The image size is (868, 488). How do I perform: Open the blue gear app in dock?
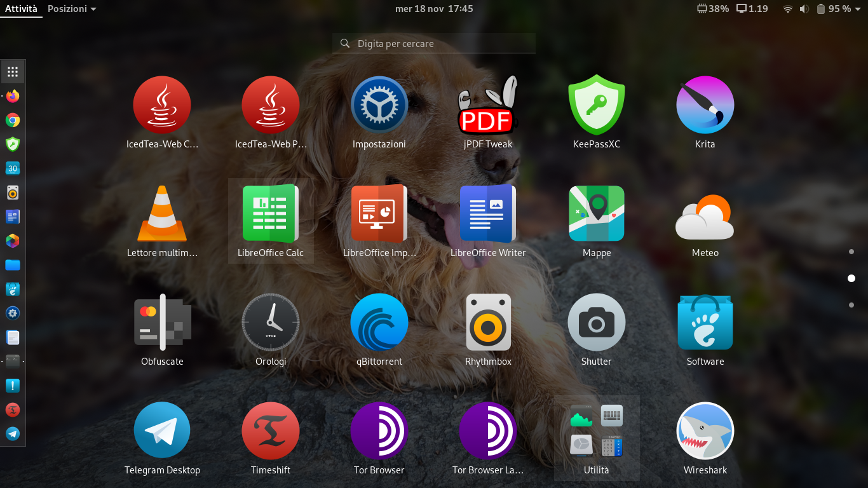13,313
